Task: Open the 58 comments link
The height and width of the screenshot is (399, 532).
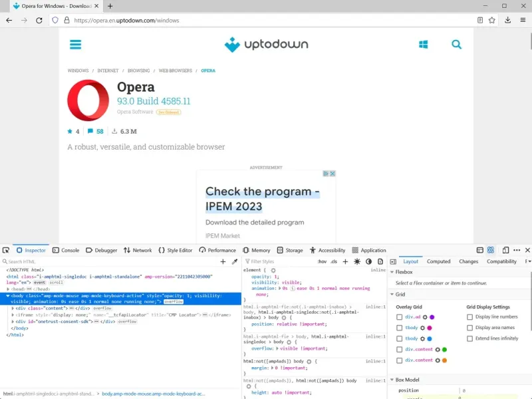Action: (x=95, y=131)
